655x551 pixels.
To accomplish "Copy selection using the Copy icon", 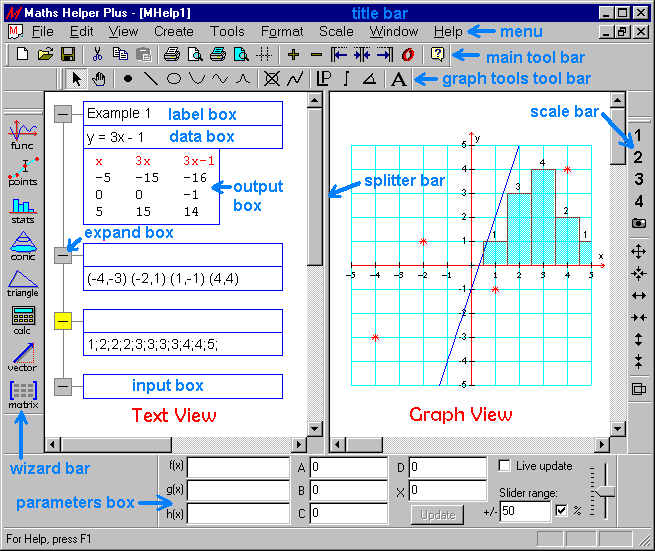I will tap(120, 54).
